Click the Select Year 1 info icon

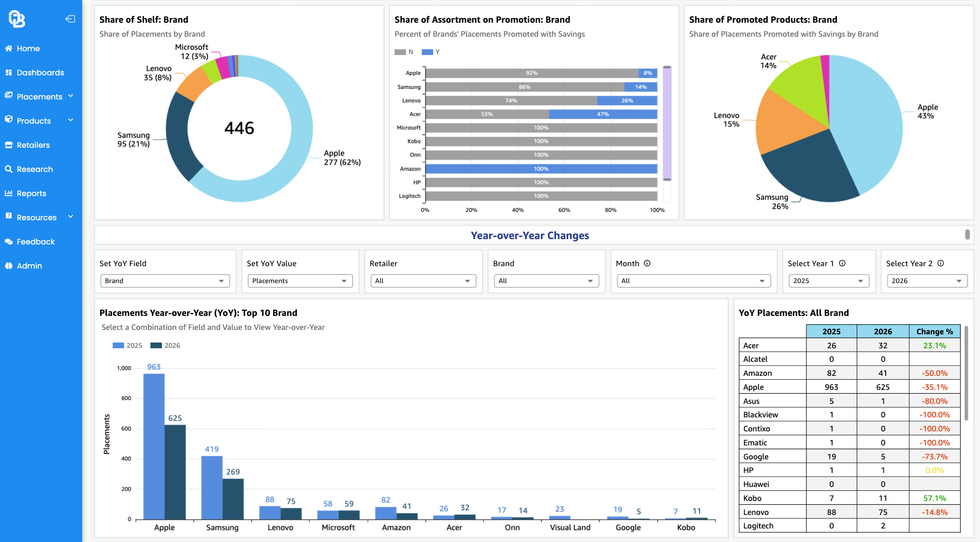(x=842, y=263)
